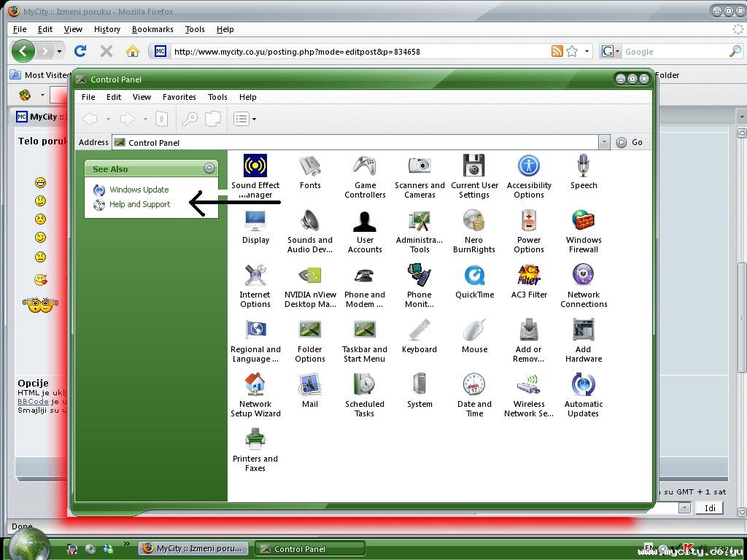
Task: Follow the Help and Support link
Action: click(139, 204)
